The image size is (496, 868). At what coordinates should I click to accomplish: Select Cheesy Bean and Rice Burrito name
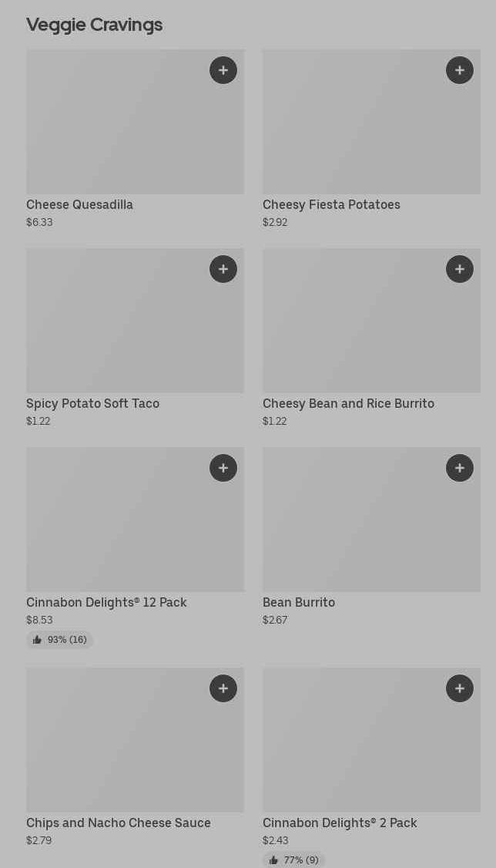tap(348, 404)
